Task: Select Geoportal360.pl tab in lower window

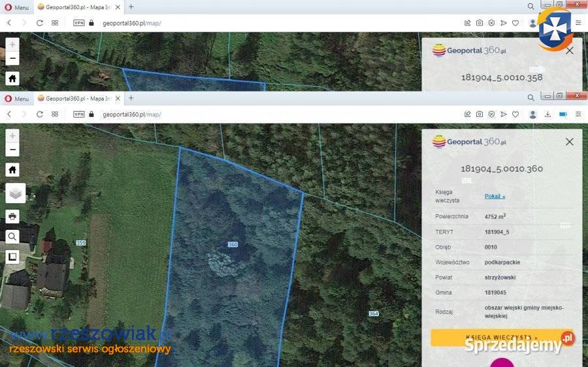Action: click(x=75, y=99)
